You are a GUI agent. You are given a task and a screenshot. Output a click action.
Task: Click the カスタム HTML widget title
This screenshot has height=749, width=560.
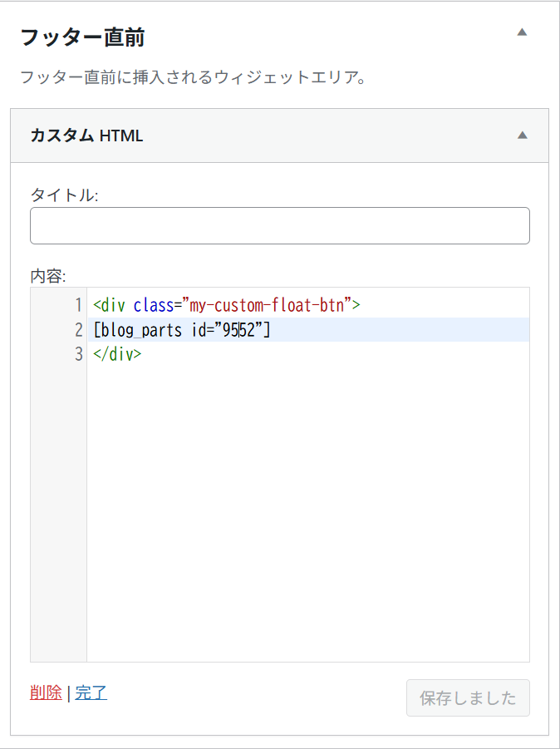86,136
